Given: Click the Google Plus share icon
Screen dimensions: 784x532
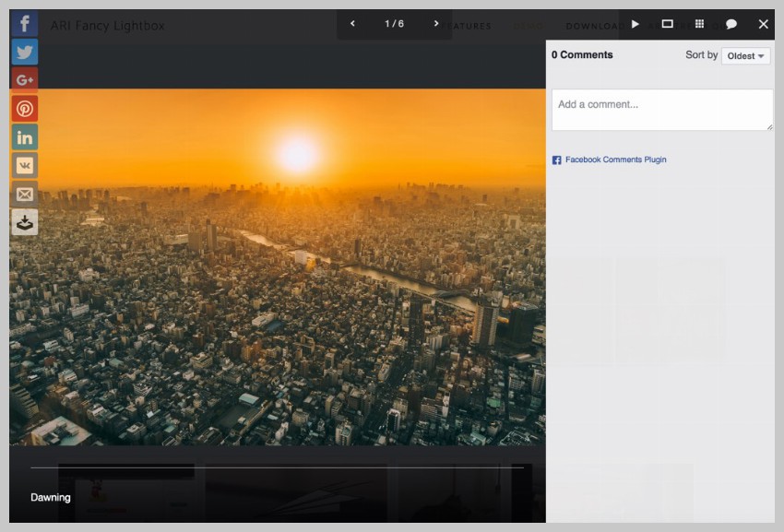Looking at the screenshot, I should click(x=25, y=80).
